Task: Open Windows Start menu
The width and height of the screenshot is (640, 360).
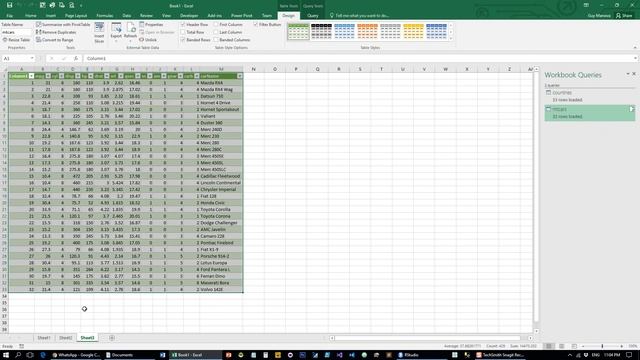Action: (6, 355)
